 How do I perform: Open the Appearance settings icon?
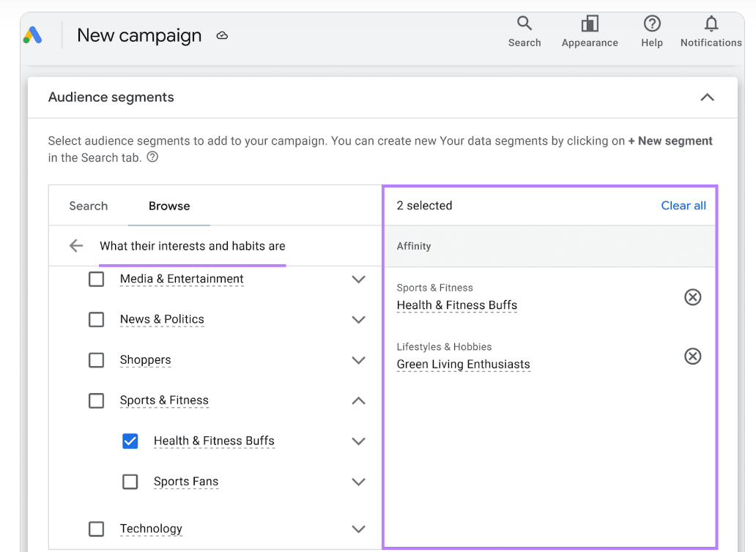(589, 29)
